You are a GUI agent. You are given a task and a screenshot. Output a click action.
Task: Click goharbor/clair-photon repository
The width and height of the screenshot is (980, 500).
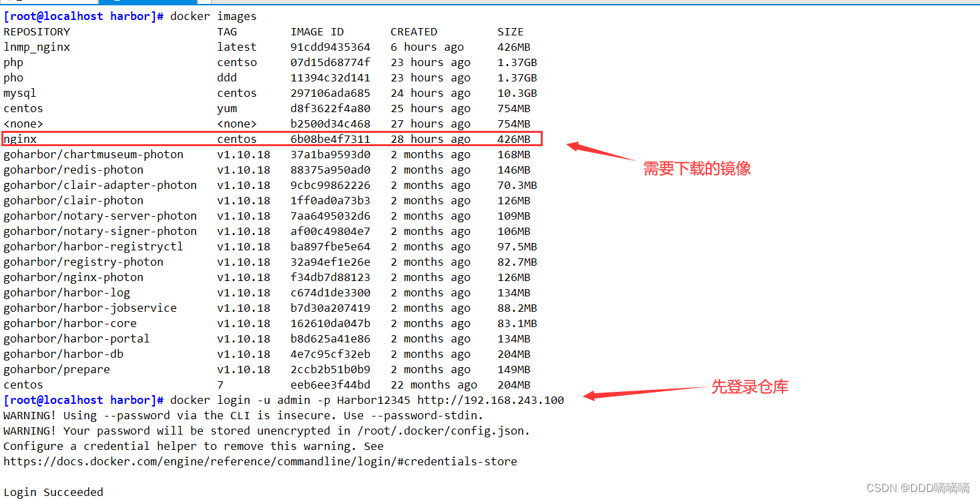73,200
